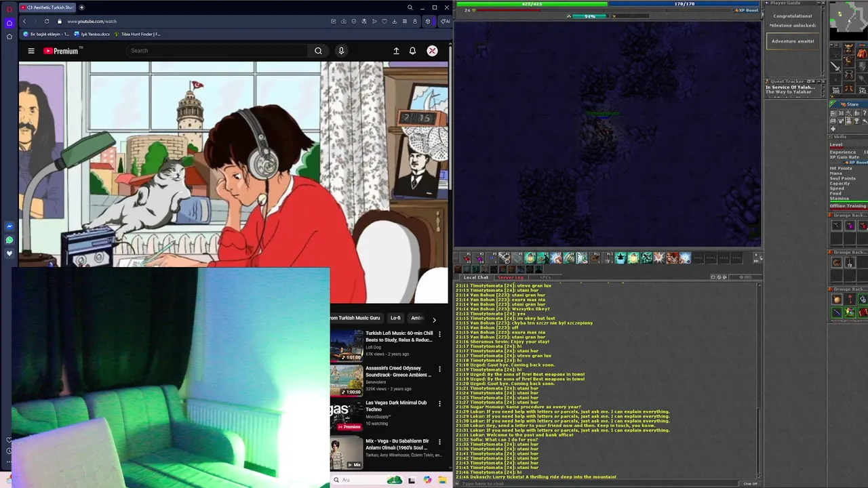
Task: Open the heart icon in address bar
Action: [384, 21]
